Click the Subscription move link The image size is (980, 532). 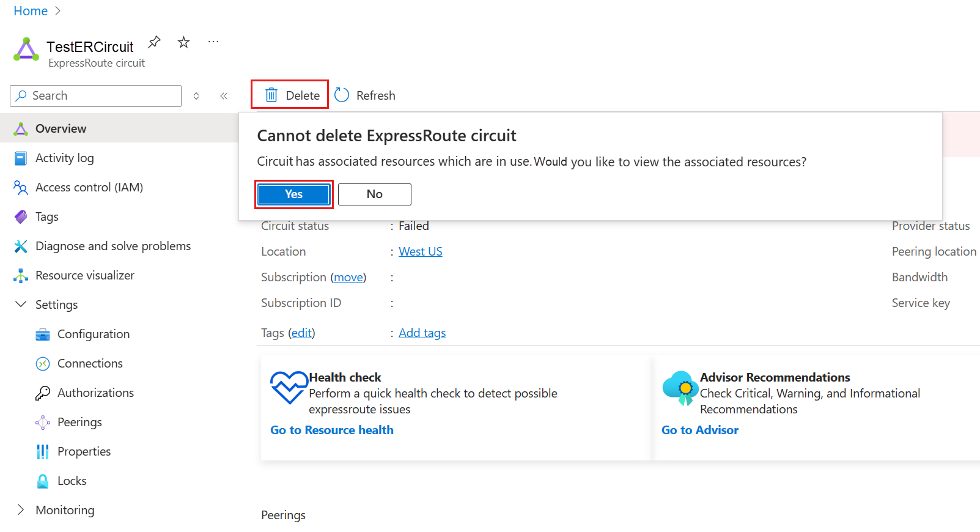(x=348, y=277)
